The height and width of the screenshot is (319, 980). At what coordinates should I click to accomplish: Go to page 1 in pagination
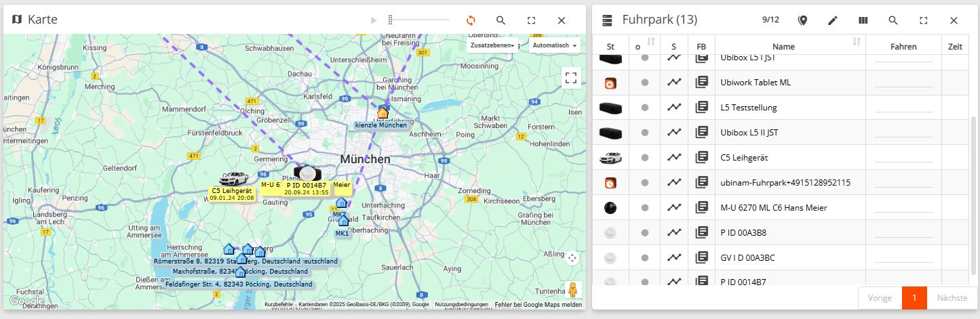pyautogui.click(x=914, y=298)
